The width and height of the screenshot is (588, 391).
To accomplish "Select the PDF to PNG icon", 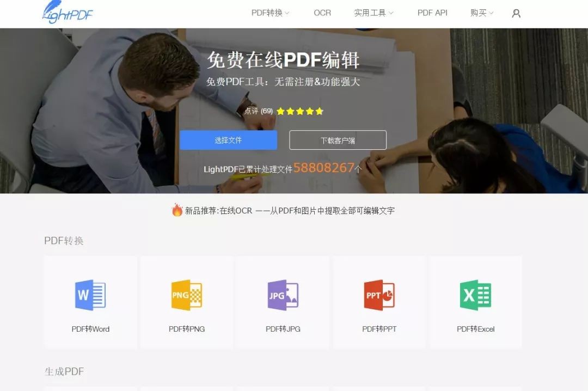I will 187,295.
